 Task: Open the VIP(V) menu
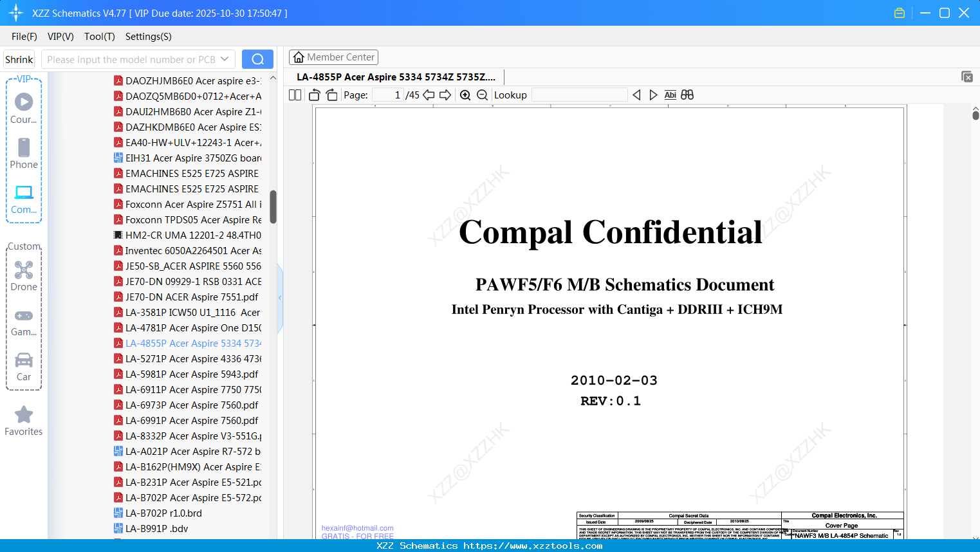coord(60,37)
